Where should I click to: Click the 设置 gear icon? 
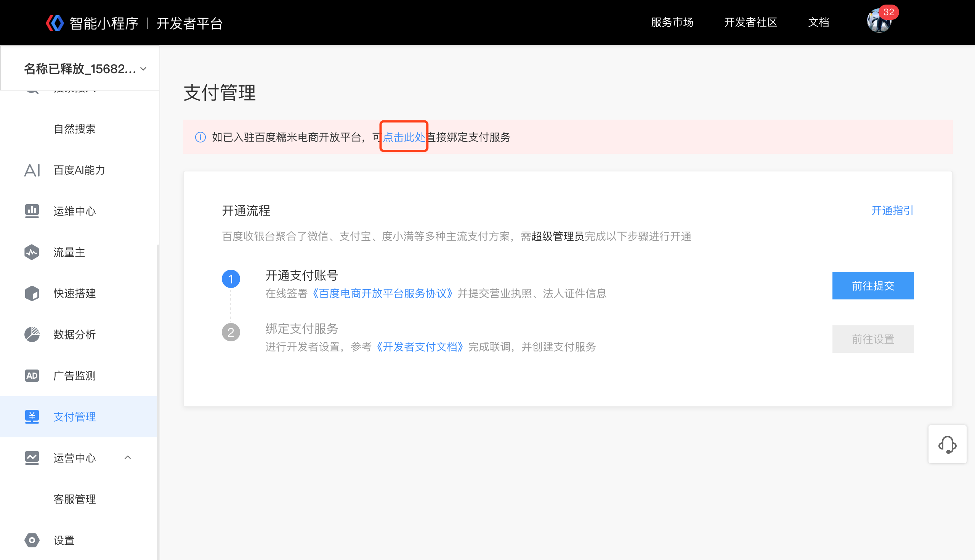click(x=32, y=540)
